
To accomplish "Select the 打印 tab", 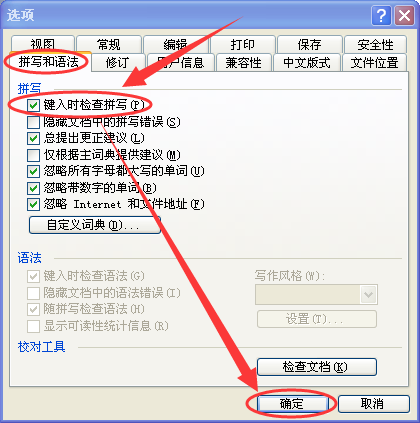I will (x=243, y=44).
